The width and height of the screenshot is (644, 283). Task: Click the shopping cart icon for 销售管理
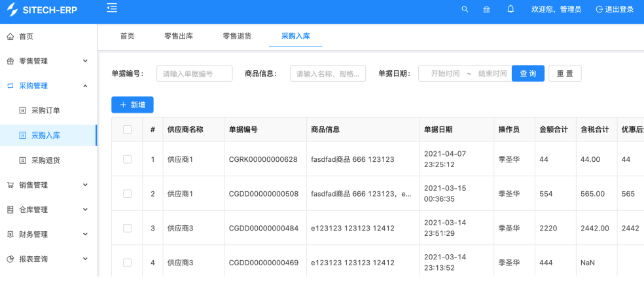[10, 185]
